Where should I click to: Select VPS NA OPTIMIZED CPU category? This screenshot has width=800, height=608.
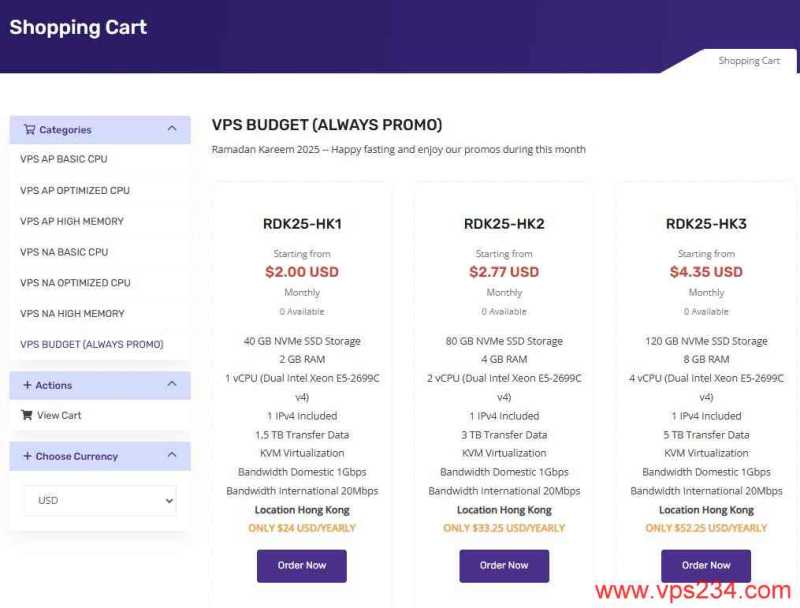tap(75, 283)
